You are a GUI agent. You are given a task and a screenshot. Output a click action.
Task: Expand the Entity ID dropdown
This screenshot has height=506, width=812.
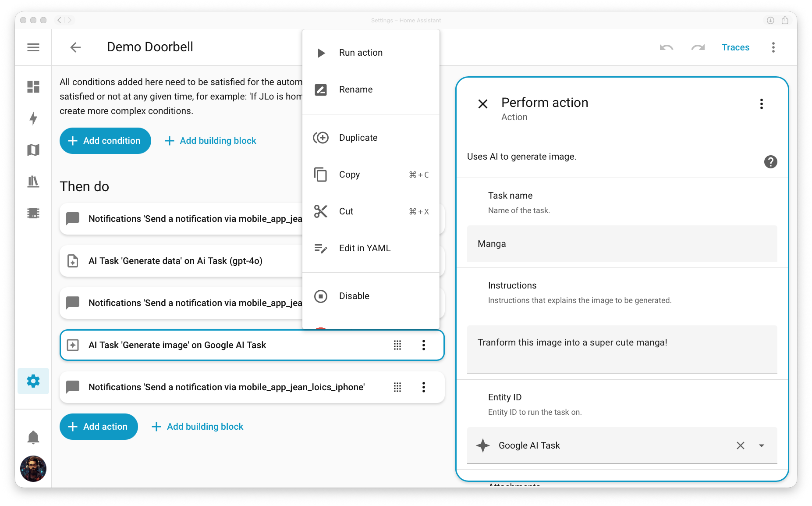(762, 445)
